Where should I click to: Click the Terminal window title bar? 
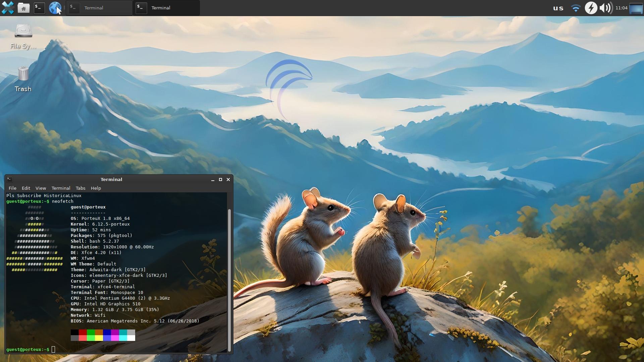(111, 179)
